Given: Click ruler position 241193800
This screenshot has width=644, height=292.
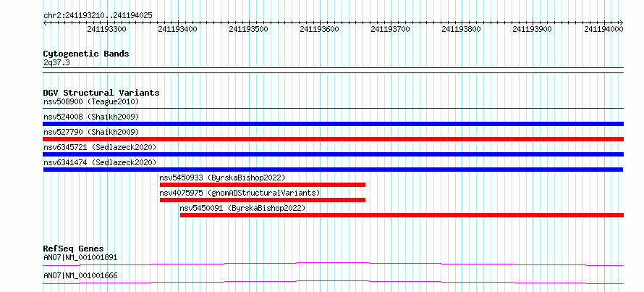Looking at the screenshot, I should (x=462, y=29).
